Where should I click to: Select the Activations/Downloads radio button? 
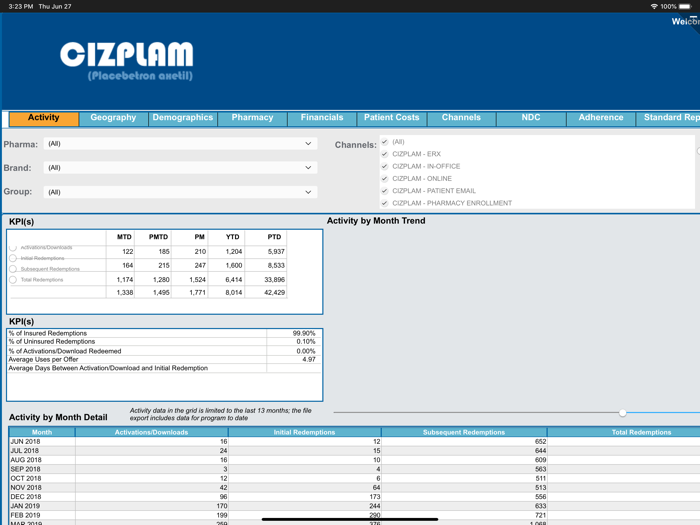pyautogui.click(x=13, y=247)
